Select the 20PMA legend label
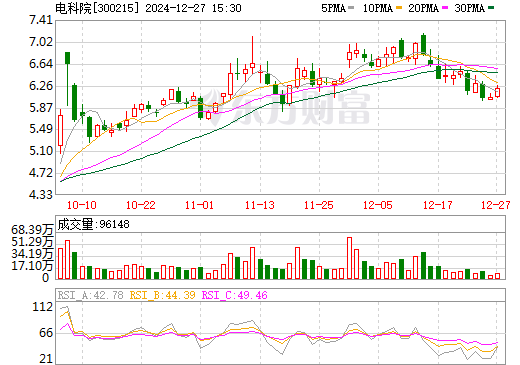520x365 pixels. tap(423, 8)
